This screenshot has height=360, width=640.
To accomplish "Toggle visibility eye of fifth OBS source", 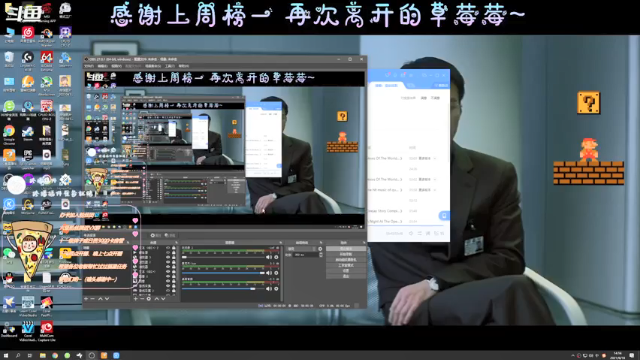I will click(x=168, y=267).
